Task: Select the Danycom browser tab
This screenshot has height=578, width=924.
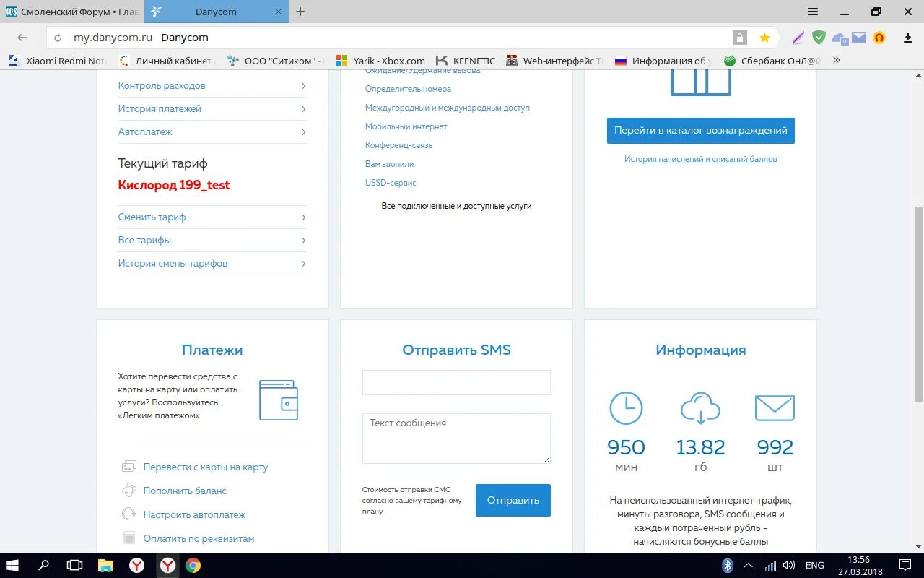Action: 217,12
